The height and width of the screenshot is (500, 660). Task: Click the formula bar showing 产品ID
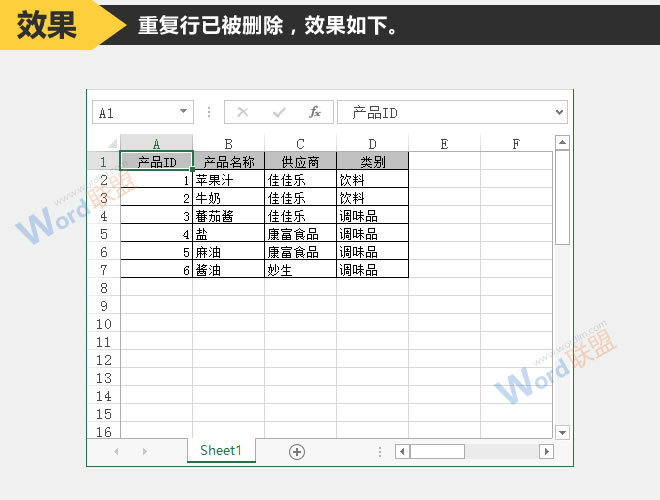[x=452, y=112]
